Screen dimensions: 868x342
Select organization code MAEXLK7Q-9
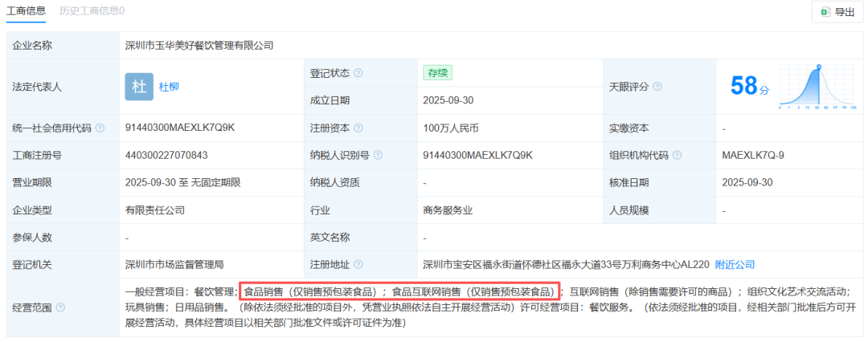click(x=753, y=155)
